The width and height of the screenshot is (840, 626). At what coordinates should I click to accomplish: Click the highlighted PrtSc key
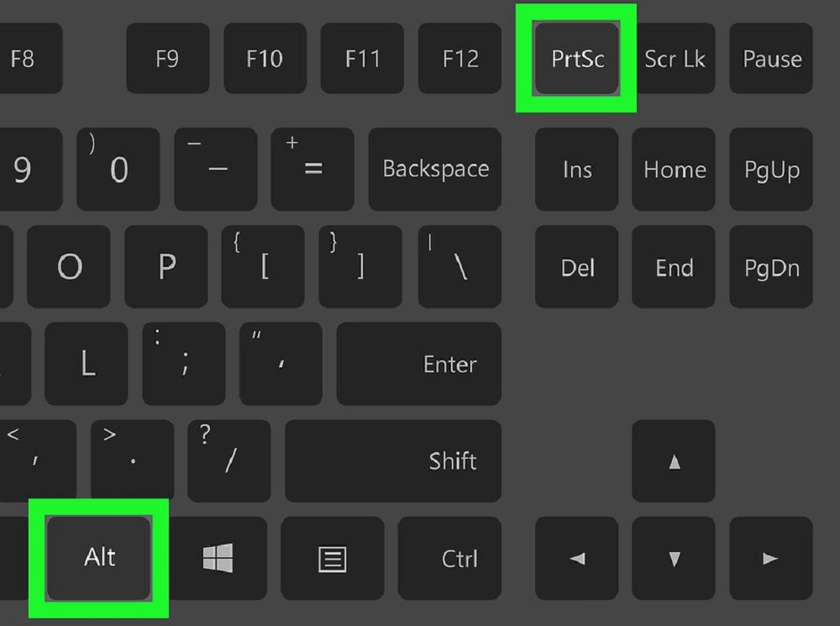tap(577, 58)
